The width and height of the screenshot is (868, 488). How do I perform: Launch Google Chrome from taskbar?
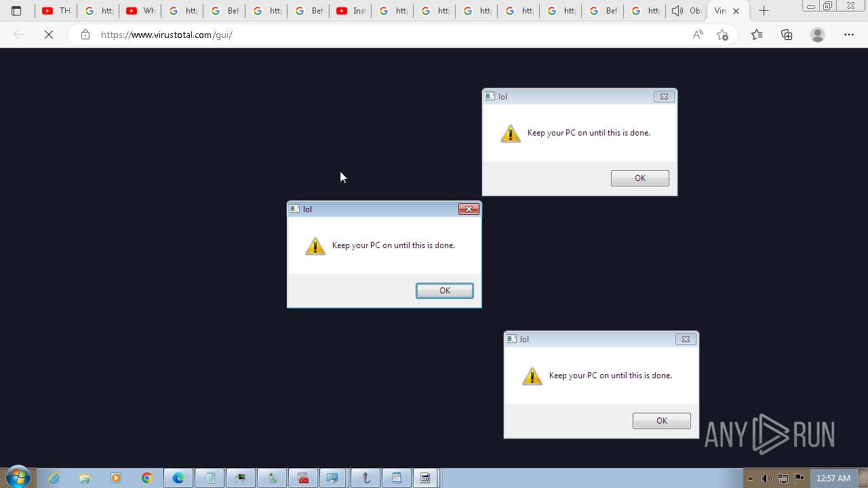147,478
